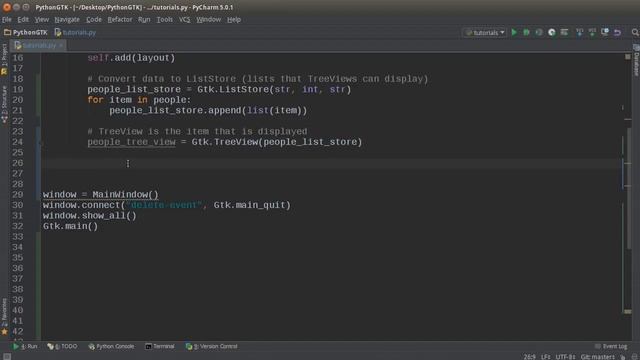Image resolution: width=640 pixels, height=360 pixels.
Task: Open Search Everywhere magnifier icon
Action: click(635, 32)
